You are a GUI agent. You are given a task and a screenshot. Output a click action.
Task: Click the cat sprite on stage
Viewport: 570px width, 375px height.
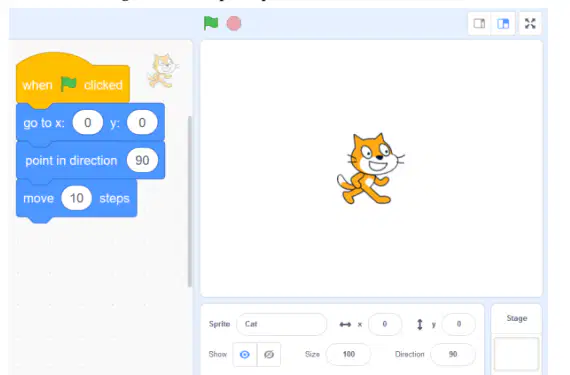[x=370, y=169]
